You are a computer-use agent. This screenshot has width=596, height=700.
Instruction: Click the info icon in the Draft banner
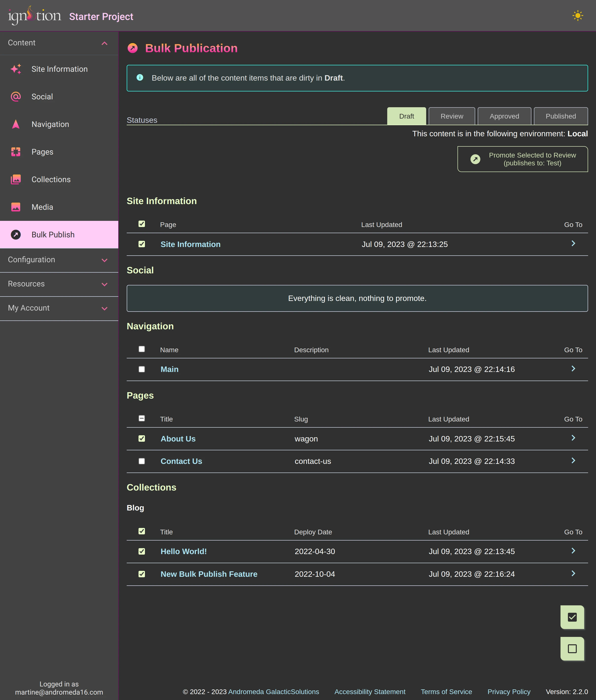click(x=140, y=78)
